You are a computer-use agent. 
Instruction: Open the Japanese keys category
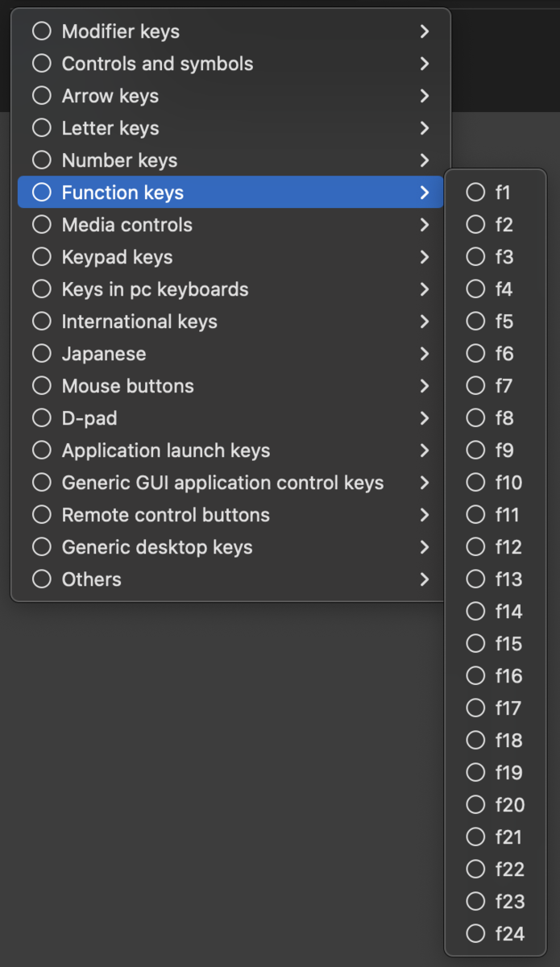pos(230,354)
